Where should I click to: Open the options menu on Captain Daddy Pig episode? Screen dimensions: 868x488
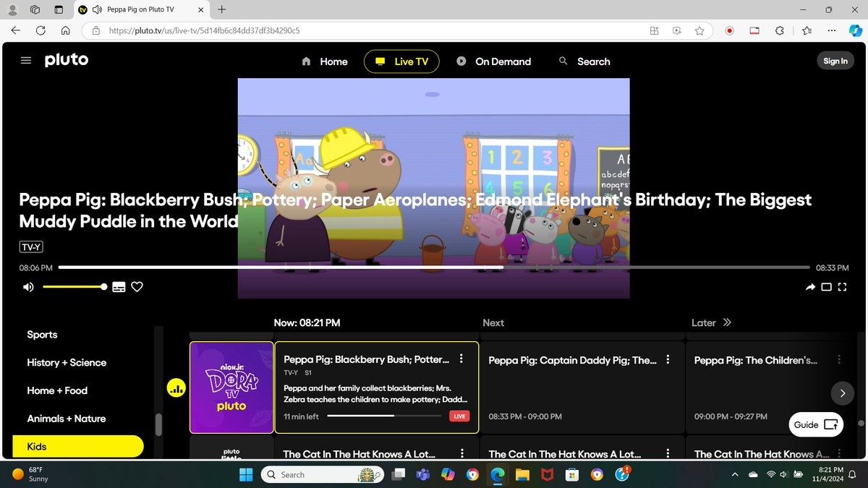point(667,359)
